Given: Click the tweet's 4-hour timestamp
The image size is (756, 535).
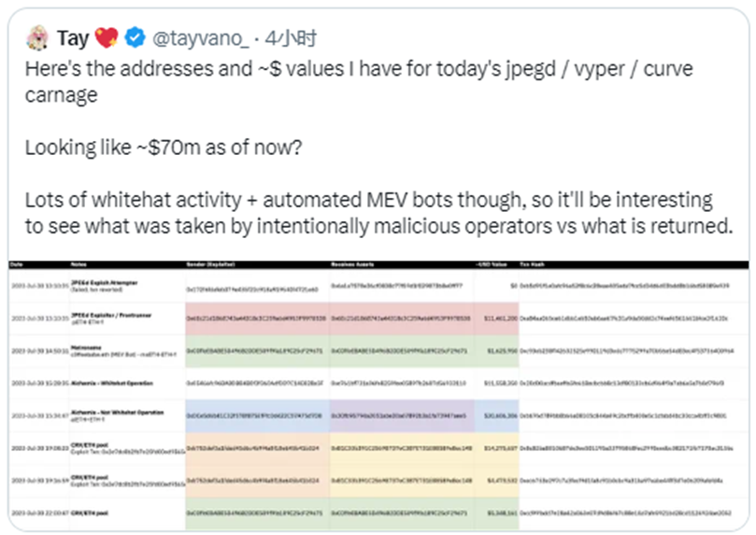Looking at the screenshot, I should (291, 38).
